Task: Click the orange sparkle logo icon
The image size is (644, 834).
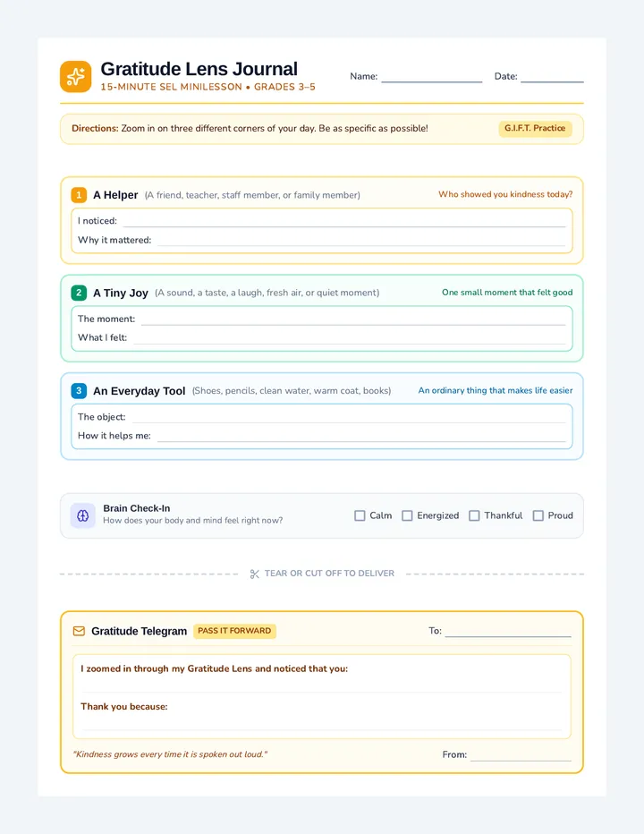Action: pos(75,77)
